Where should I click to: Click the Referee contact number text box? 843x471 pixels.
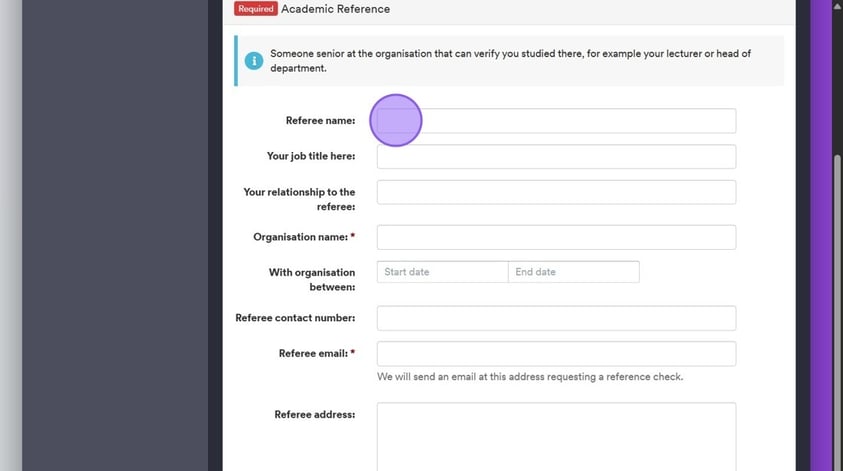coord(556,318)
